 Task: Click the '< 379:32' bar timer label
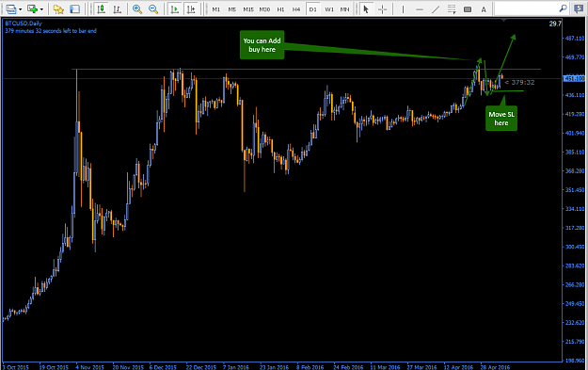coord(519,82)
